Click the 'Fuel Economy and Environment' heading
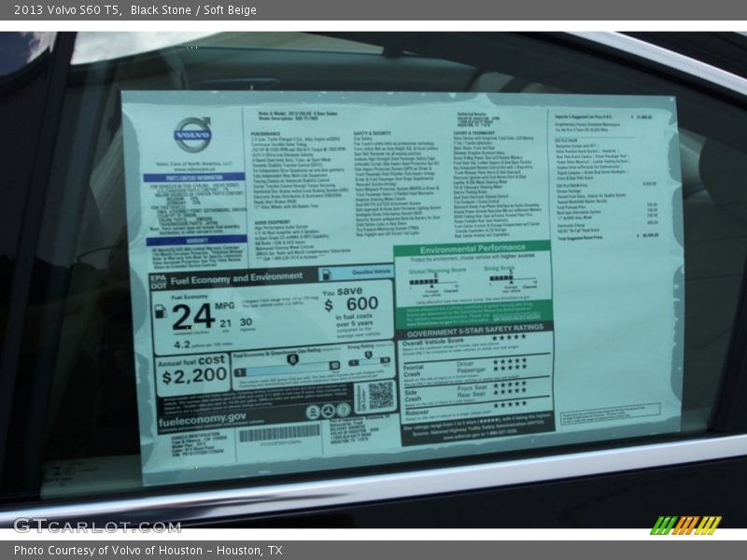 point(236,278)
